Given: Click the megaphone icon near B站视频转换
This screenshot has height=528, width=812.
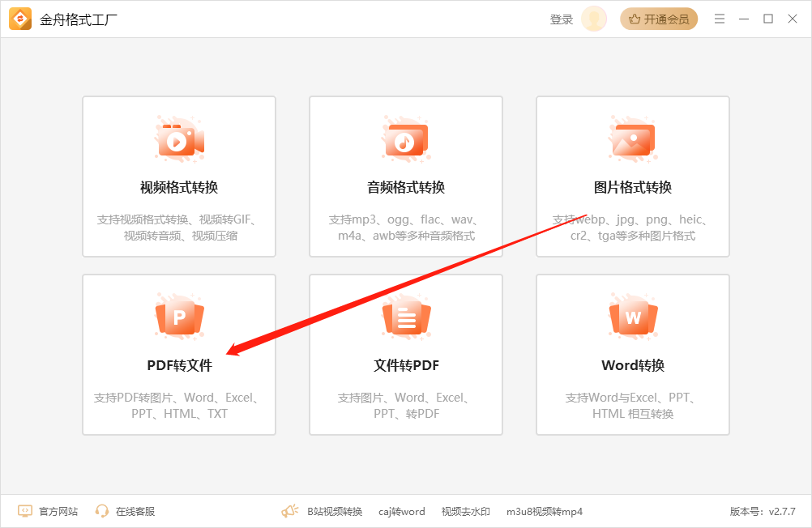Looking at the screenshot, I should click(289, 510).
